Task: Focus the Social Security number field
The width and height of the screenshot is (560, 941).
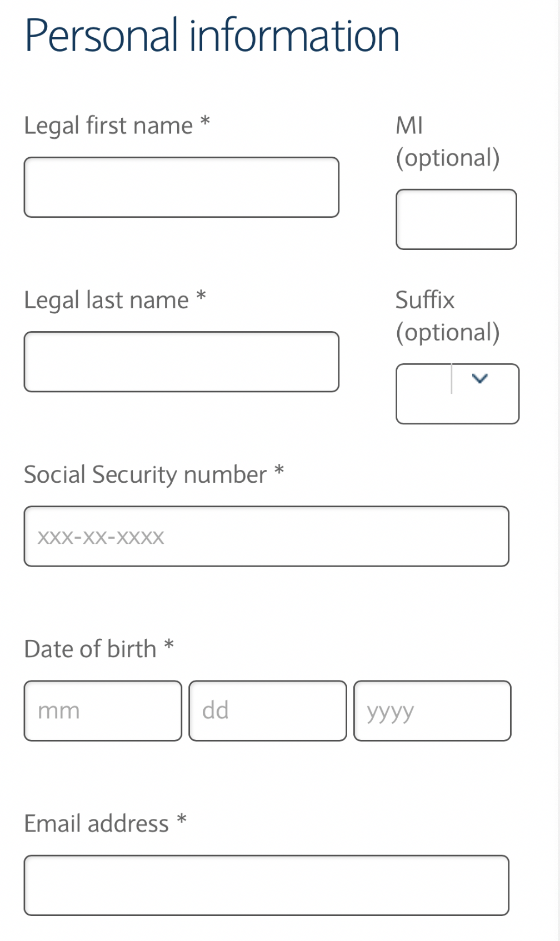Action: pyautogui.click(x=266, y=536)
